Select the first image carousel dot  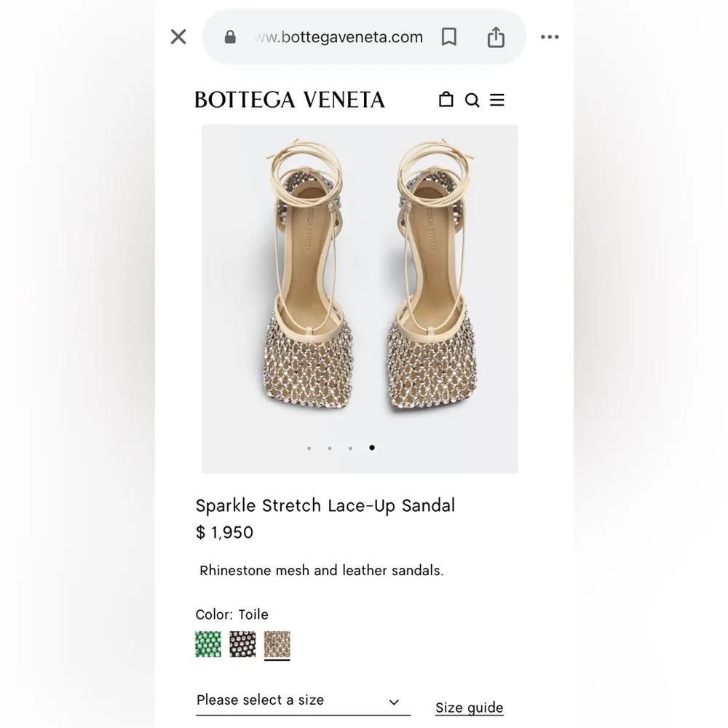click(x=309, y=447)
